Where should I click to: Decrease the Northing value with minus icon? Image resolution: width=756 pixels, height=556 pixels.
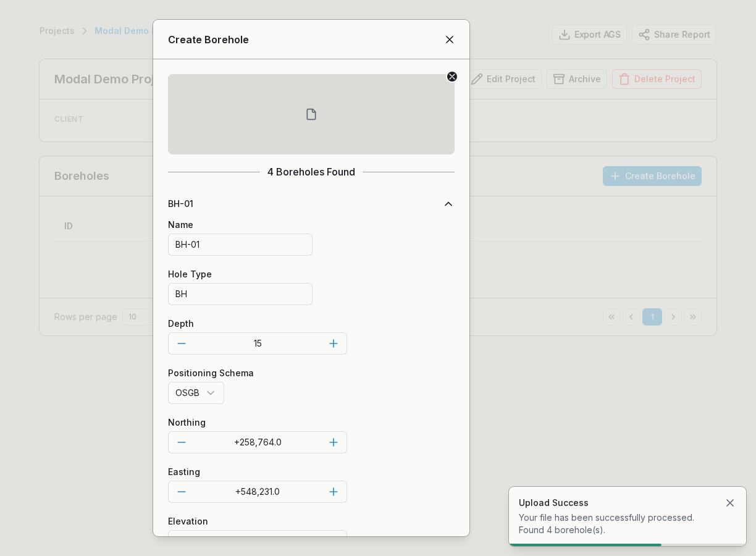[x=182, y=442]
